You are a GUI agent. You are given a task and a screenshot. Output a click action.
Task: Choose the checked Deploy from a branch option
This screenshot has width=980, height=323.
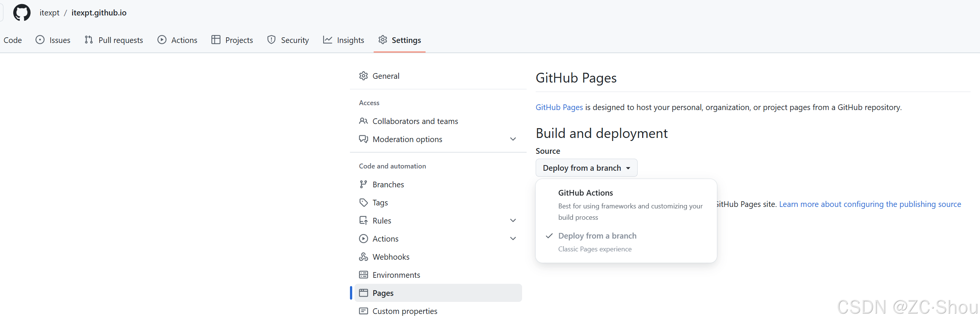[596, 236]
